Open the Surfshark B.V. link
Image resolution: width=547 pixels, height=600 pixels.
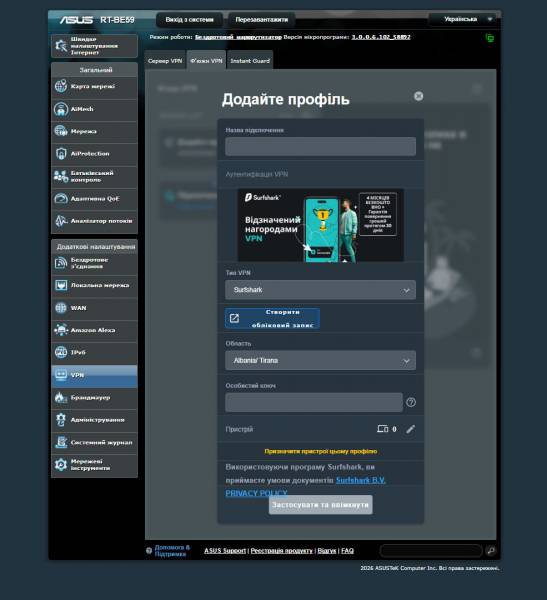tap(361, 480)
